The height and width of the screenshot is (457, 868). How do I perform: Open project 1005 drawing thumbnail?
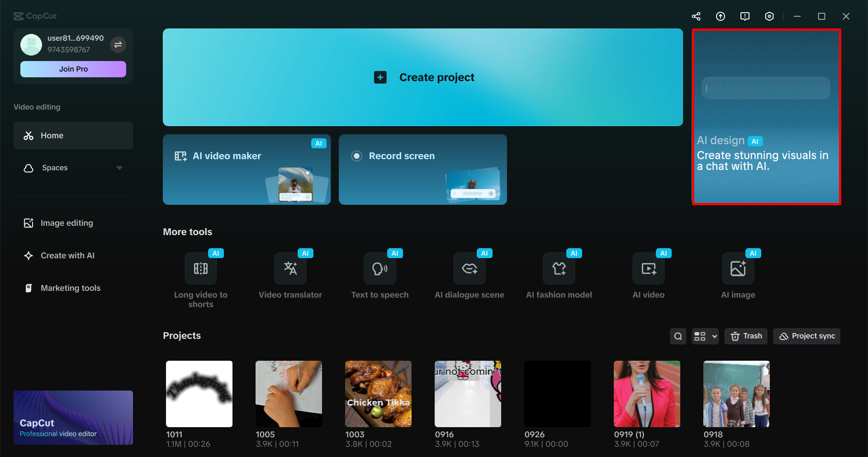coord(289,394)
